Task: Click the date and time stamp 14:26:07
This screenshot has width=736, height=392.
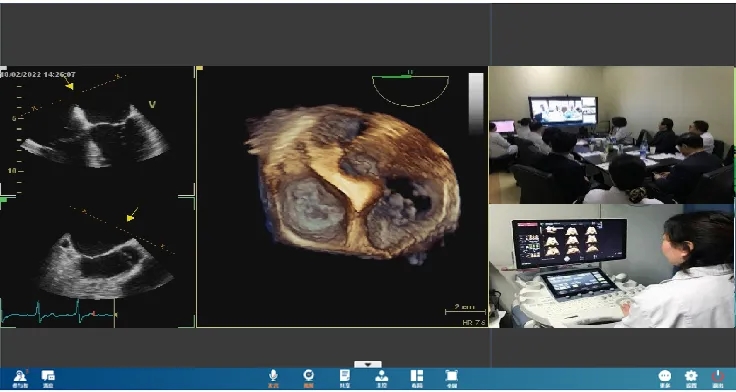Action: pos(38,75)
